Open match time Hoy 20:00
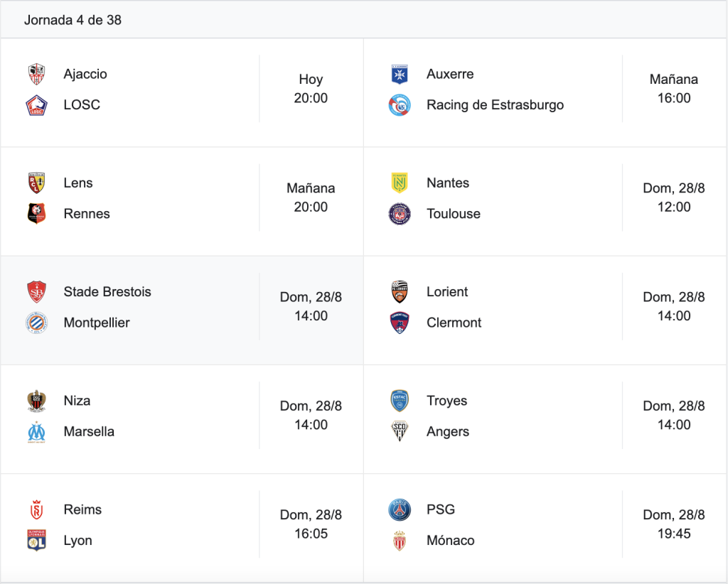Image resolution: width=728 pixels, height=584 pixels. 311,89
